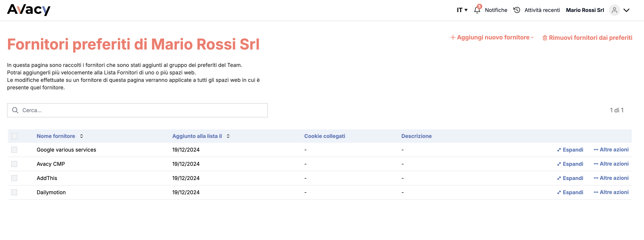Click the trash icon for removing favorites
This screenshot has height=240, width=644.
(545, 38)
